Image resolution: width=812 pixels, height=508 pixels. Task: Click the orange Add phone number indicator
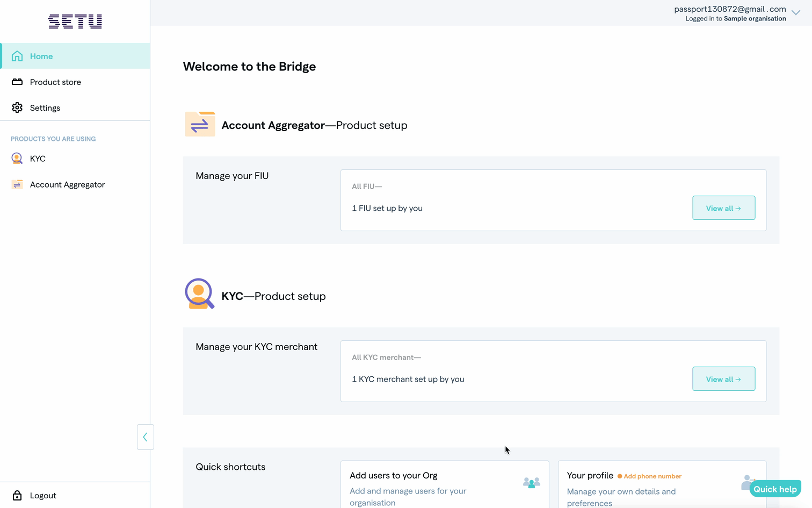pyautogui.click(x=649, y=476)
